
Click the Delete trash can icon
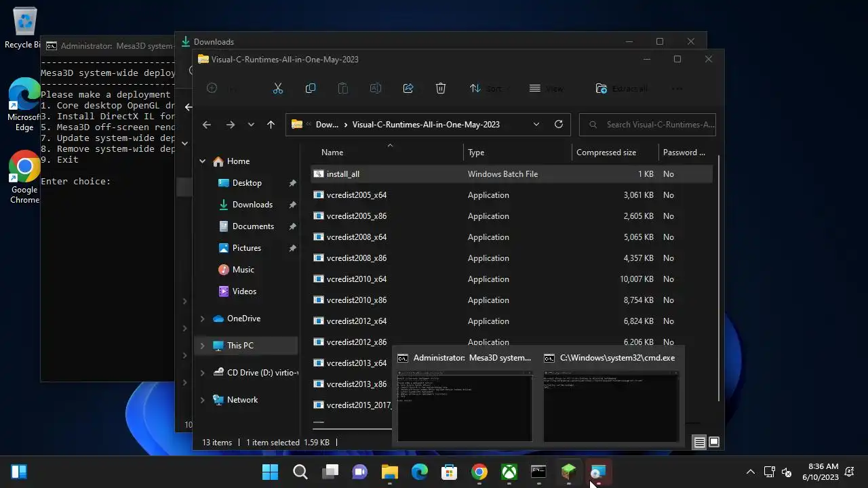[x=441, y=88]
